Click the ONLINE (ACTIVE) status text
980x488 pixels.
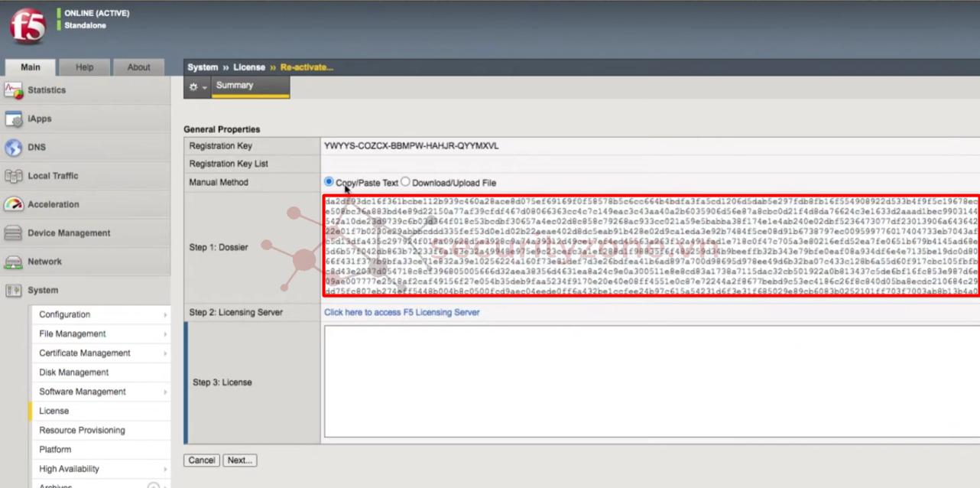coord(97,14)
